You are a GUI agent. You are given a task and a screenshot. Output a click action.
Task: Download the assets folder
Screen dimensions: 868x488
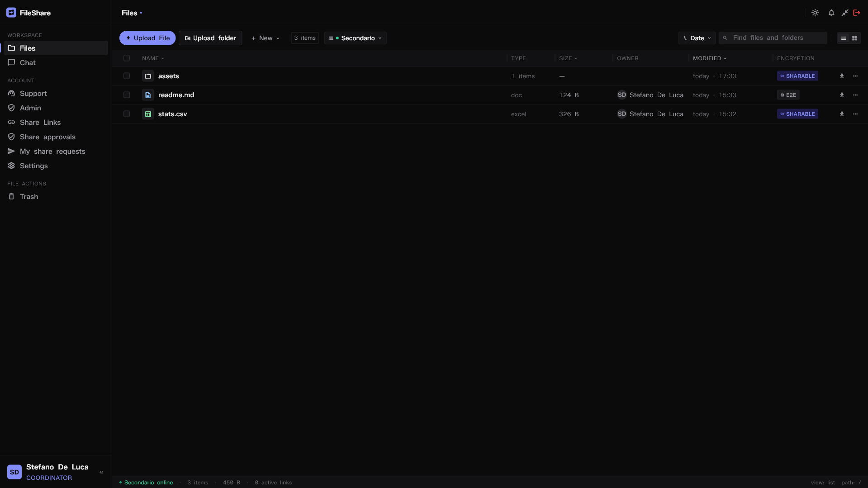pos(842,76)
